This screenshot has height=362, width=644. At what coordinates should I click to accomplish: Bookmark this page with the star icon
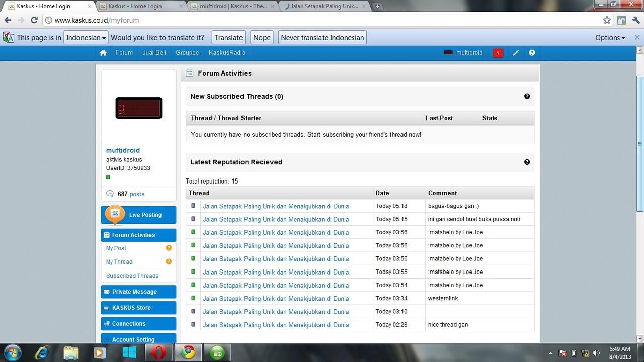(x=607, y=20)
